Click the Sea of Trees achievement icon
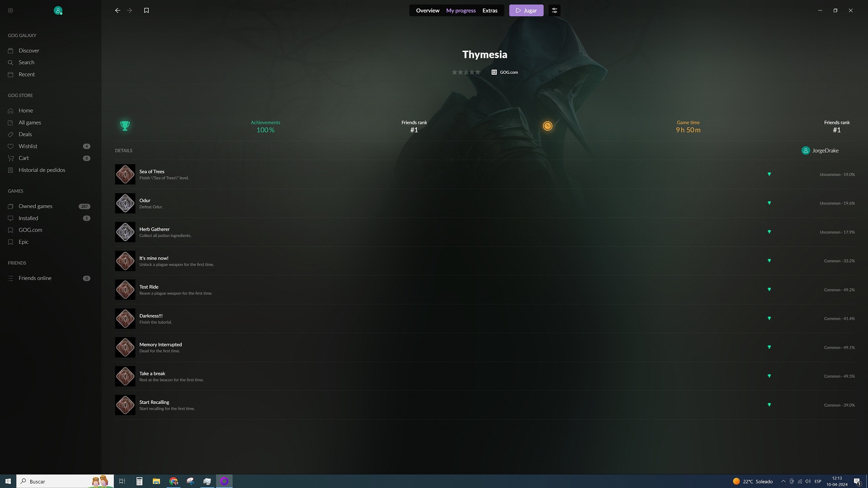This screenshot has width=868, height=488. [125, 174]
